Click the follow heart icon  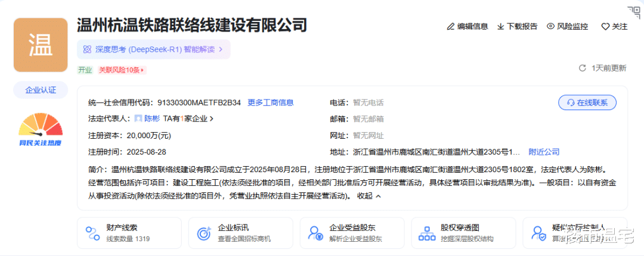605,27
